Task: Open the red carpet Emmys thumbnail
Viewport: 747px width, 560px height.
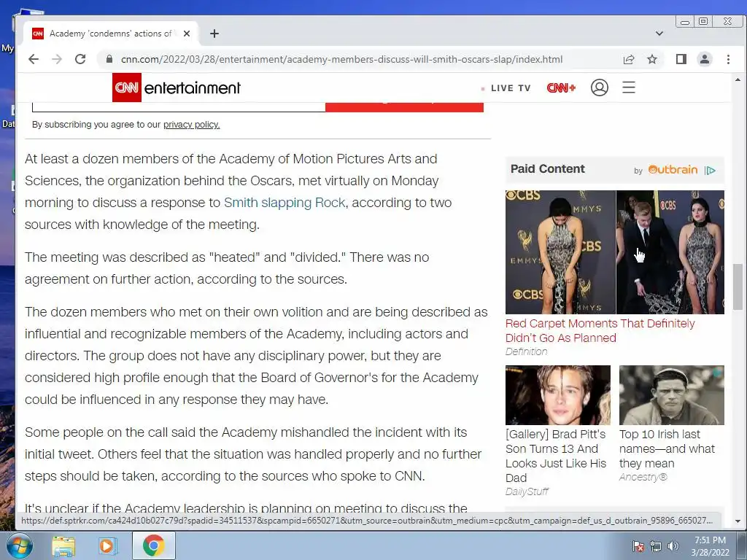Action: 614,252
